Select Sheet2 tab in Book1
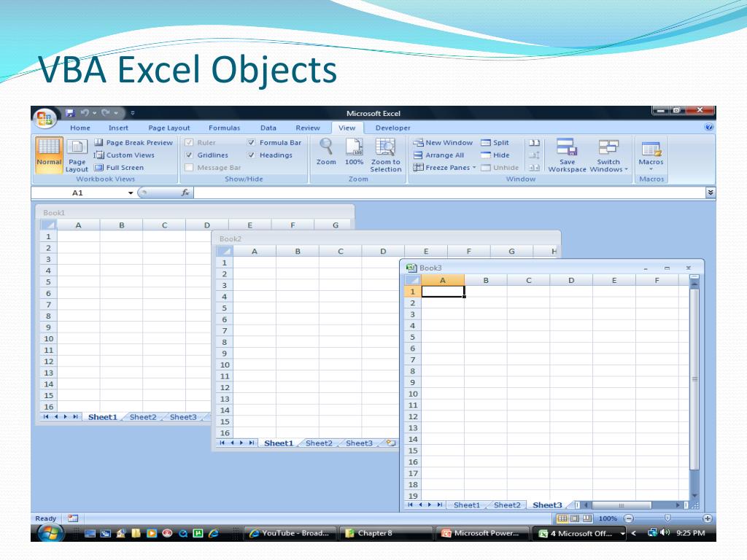 tap(143, 417)
